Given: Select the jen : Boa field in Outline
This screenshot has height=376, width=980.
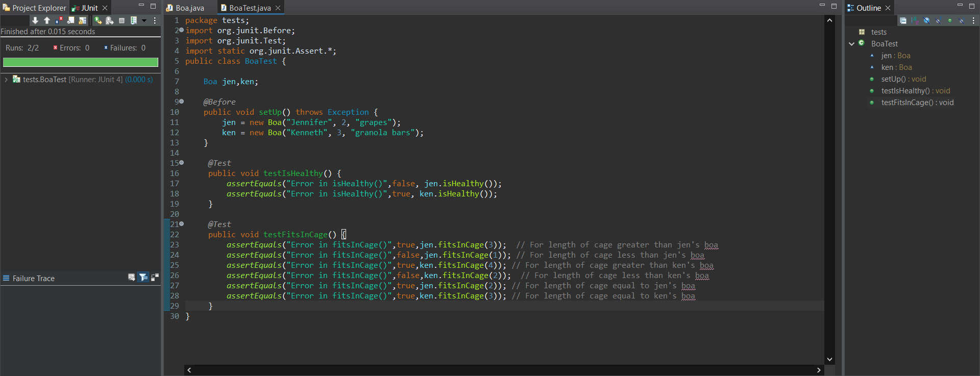Looking at the screenshot, I should click(x=895, y=56).
